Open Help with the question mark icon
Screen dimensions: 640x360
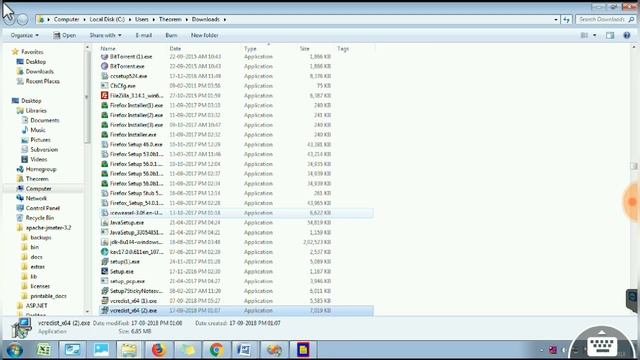(627, 36)
